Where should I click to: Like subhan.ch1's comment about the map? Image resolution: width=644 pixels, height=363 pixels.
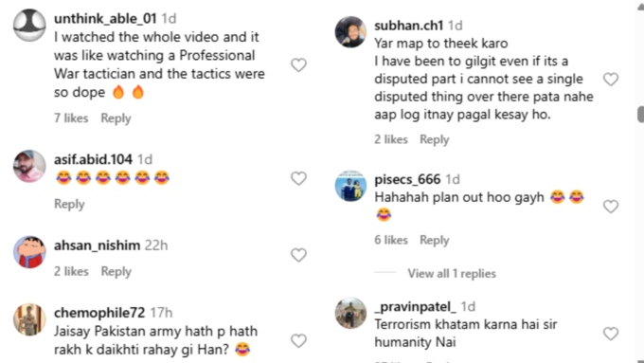pyautogui.click(x=611, y=79)
